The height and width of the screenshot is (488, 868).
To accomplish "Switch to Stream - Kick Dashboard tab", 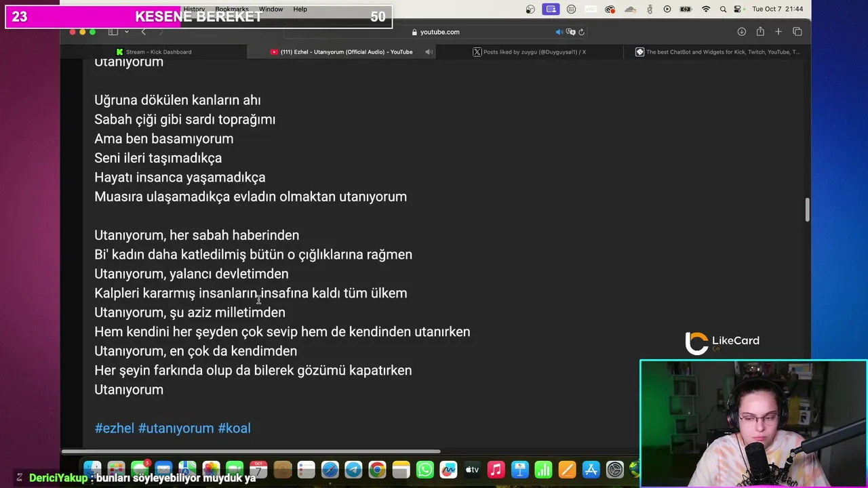I will (x=154, y=52).
